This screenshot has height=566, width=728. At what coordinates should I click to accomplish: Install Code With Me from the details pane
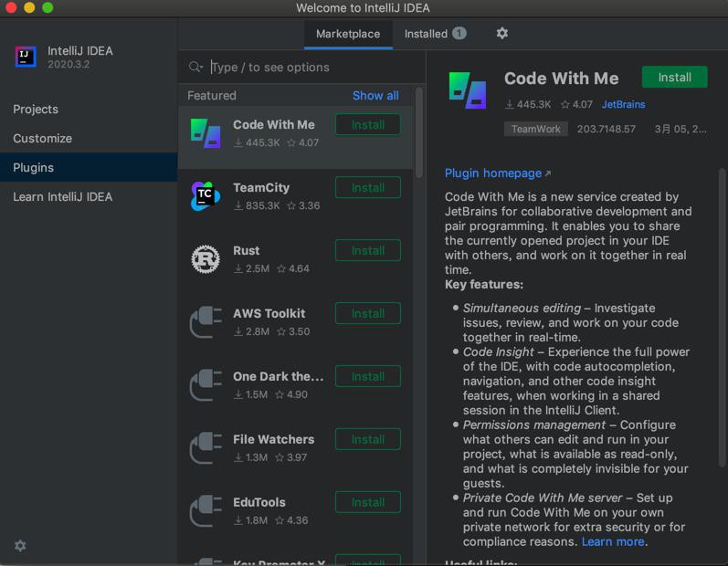click(x=675, y=77)
